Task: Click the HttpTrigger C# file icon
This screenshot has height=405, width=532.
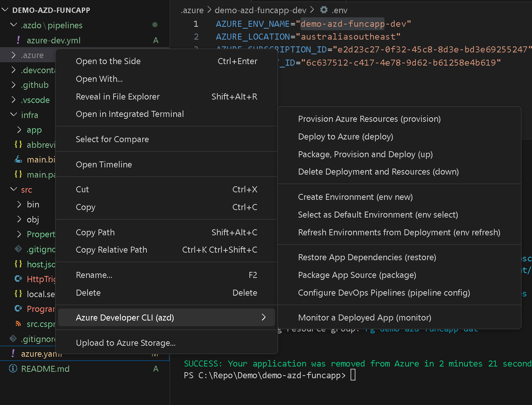Action: (x=18, y=279)
